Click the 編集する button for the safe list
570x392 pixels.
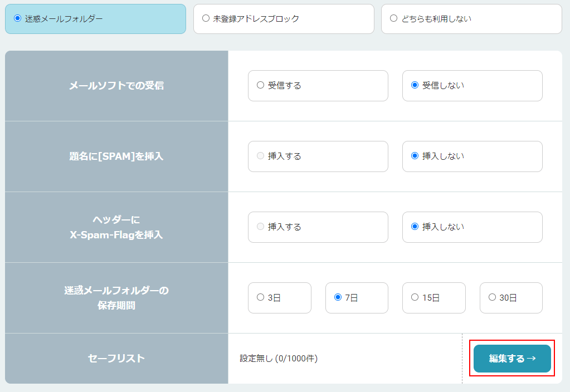[x=511, y=359]
